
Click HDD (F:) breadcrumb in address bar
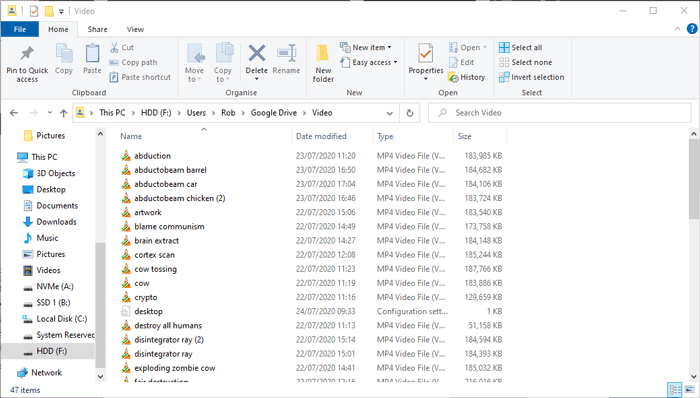coord(156,113)
